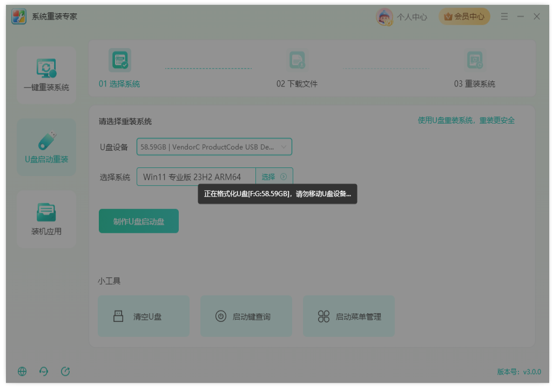Click the 01 选择系统 step label
The image size is (553, 392).
(119, 84)
